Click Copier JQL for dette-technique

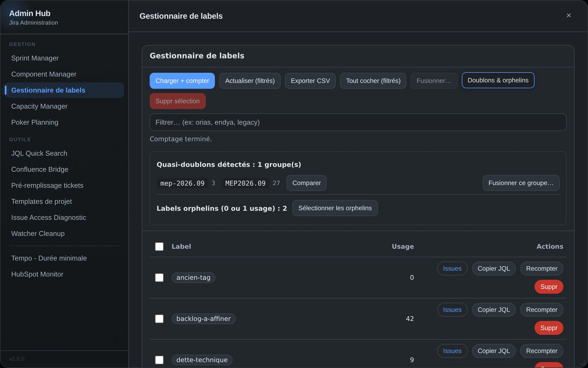(494, 351)
